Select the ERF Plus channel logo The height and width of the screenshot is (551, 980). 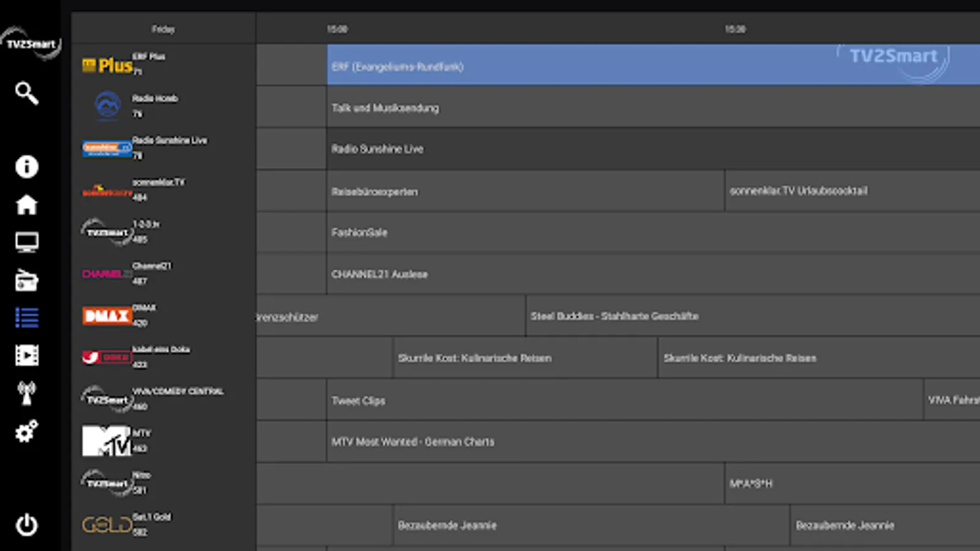[107, 65]
